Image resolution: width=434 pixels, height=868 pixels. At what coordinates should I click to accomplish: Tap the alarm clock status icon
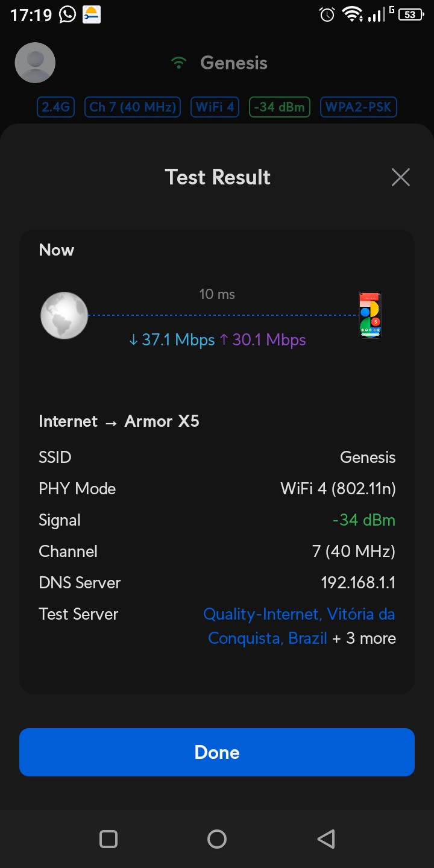coord(327,14)
